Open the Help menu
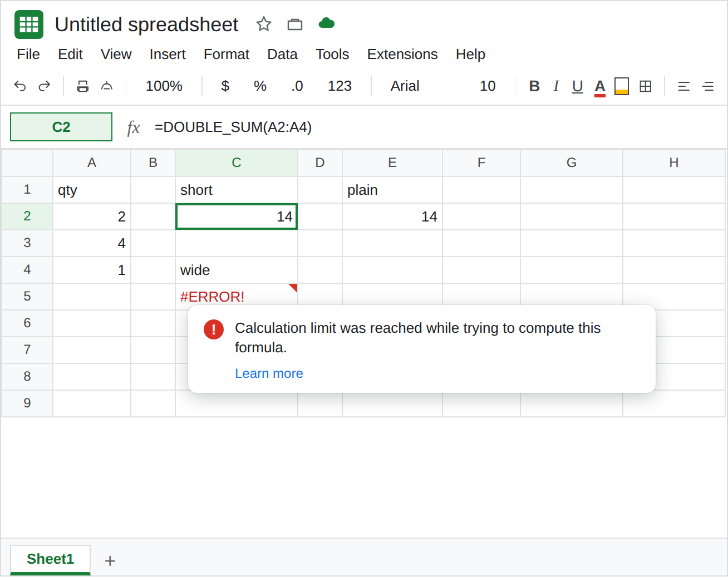 [x=470, y=55]
